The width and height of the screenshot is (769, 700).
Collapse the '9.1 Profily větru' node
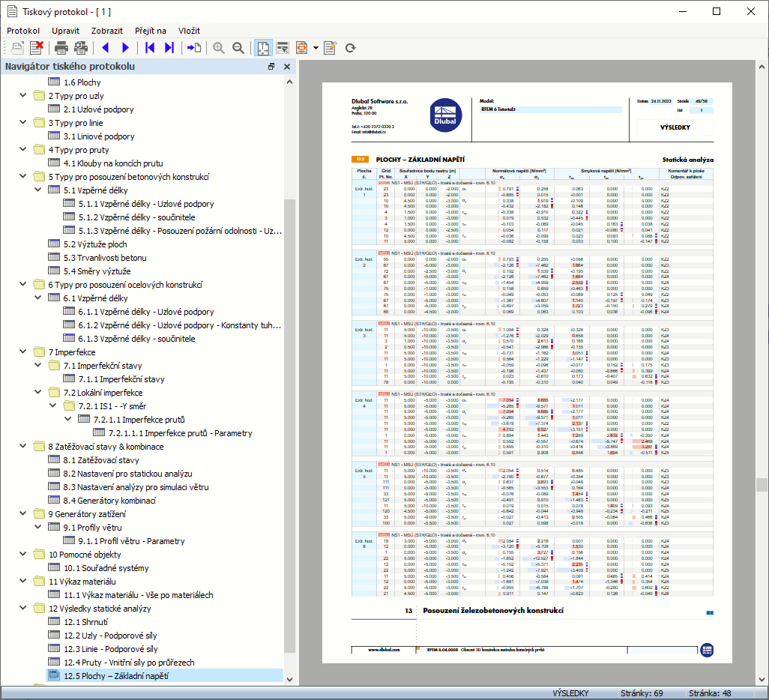tap(37, 527)
